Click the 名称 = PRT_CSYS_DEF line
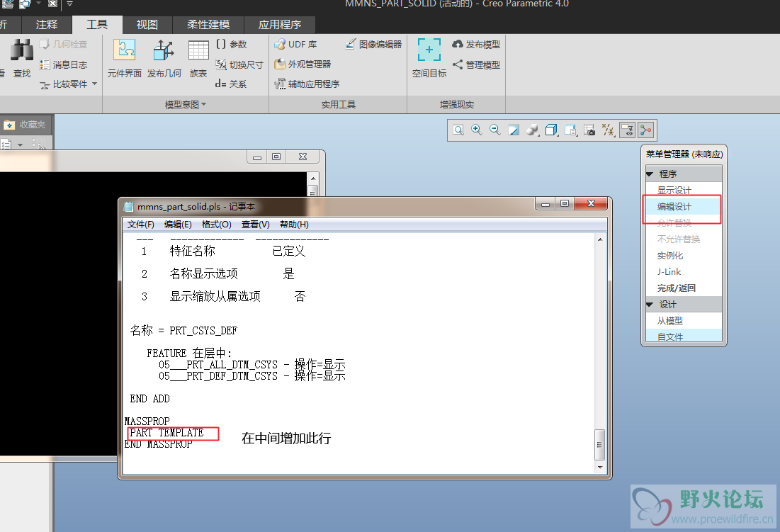The height and width of the screenshot is (532, 780). (x=183, y=330)
